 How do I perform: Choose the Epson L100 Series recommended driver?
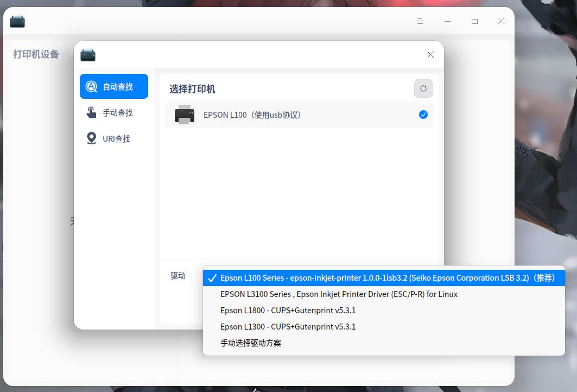coord(384,278)
